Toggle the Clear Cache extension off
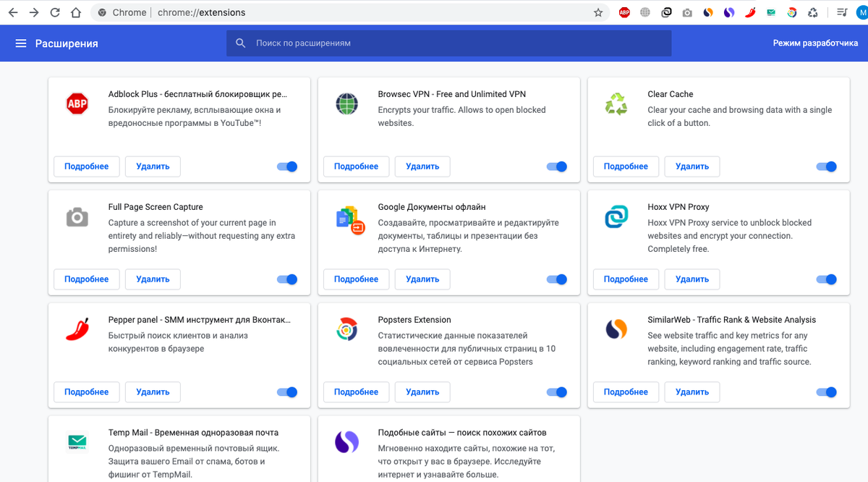 [827, 166]
